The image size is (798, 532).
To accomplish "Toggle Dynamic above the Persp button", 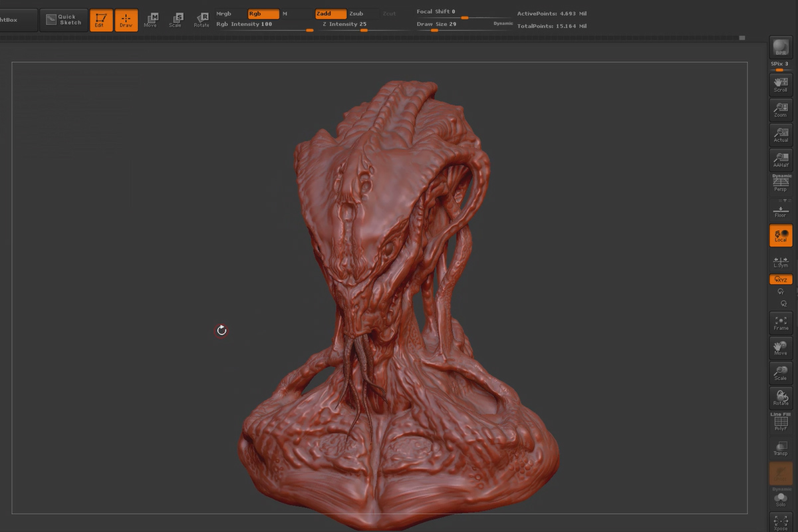I will pos(781,176).
